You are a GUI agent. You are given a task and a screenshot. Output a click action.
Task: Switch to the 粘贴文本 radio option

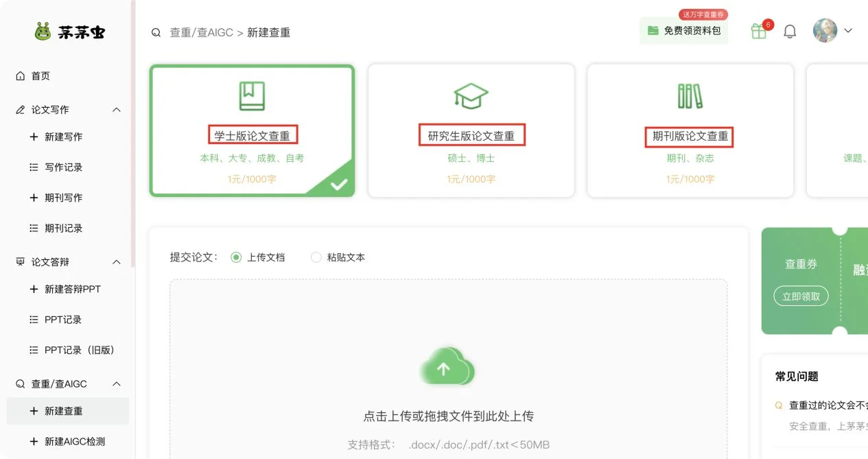coord(316,257)
